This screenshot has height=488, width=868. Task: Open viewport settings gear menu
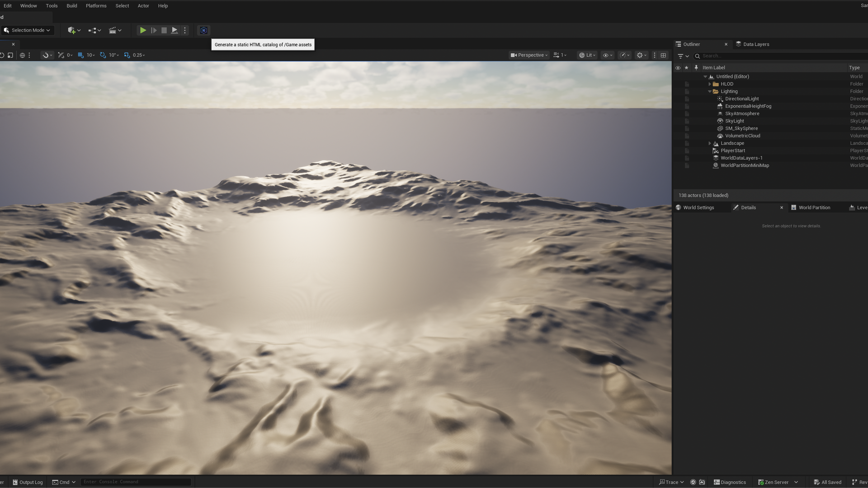pyautogui.click(x=642, y=55)
